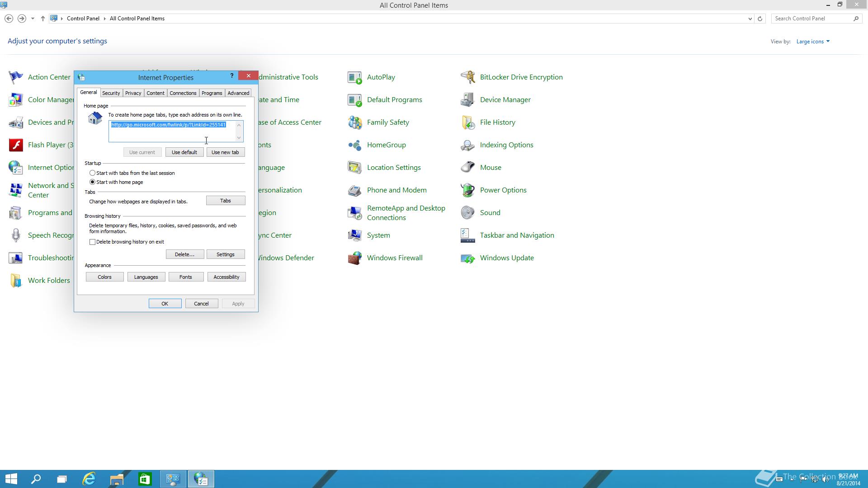The width and height of the screenshot is (868, 488).
Task: Open the Work Folders icon
Action: coord(16,281)
